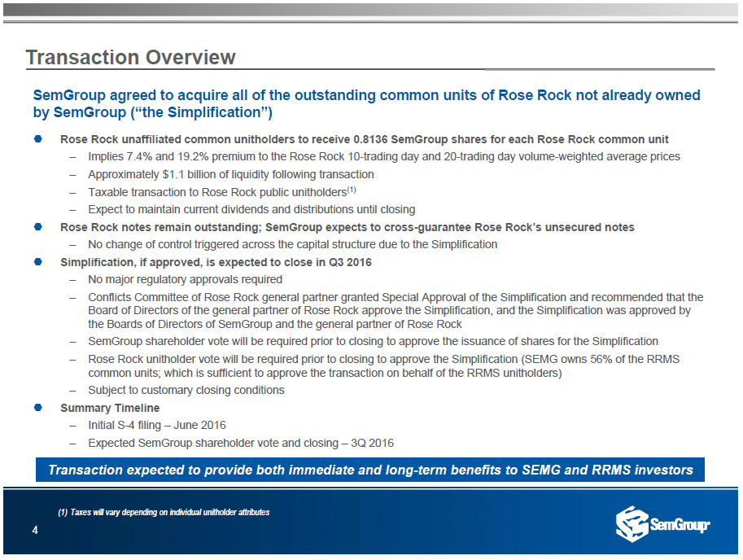Select bullet 'Rose Rock notes remain outstanding…'

coord(347,227)
